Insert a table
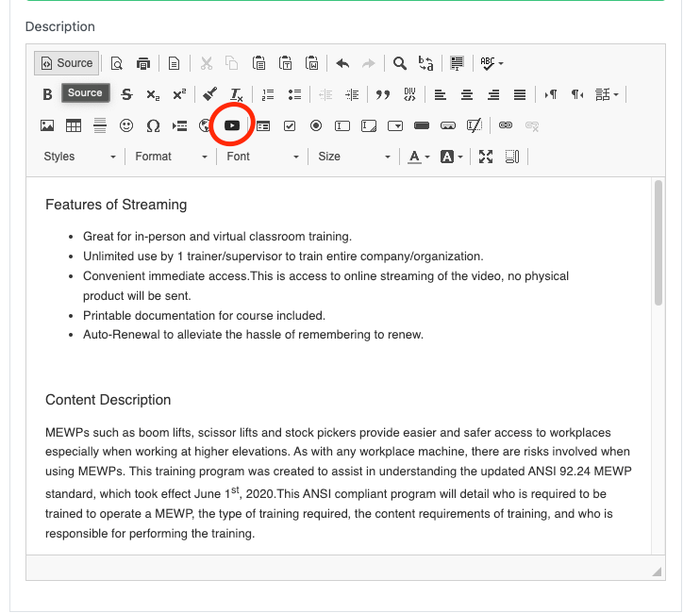The height and width of the screenshot is (613, 700). [74, 125]
